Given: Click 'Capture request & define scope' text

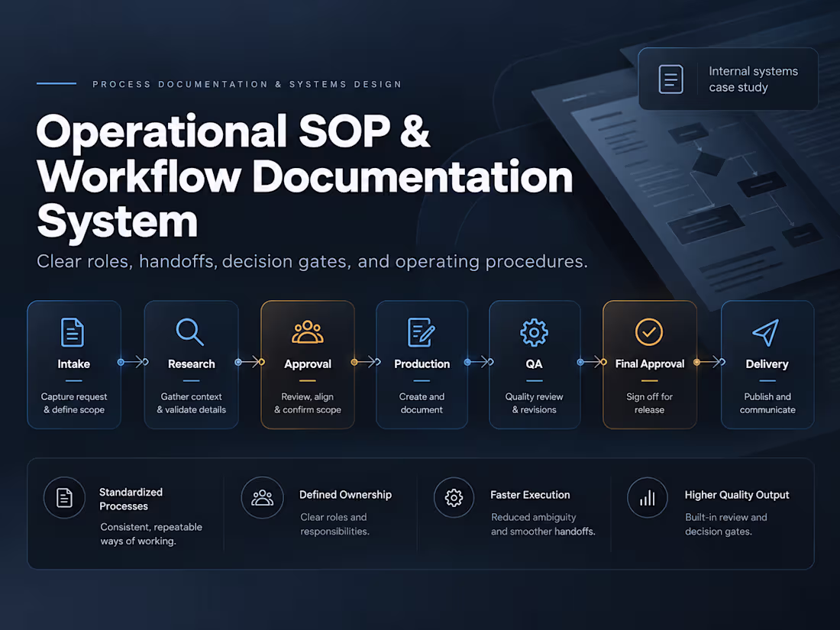Looking at the screenshot, I should pyautogui.click(x=74, y=403).
